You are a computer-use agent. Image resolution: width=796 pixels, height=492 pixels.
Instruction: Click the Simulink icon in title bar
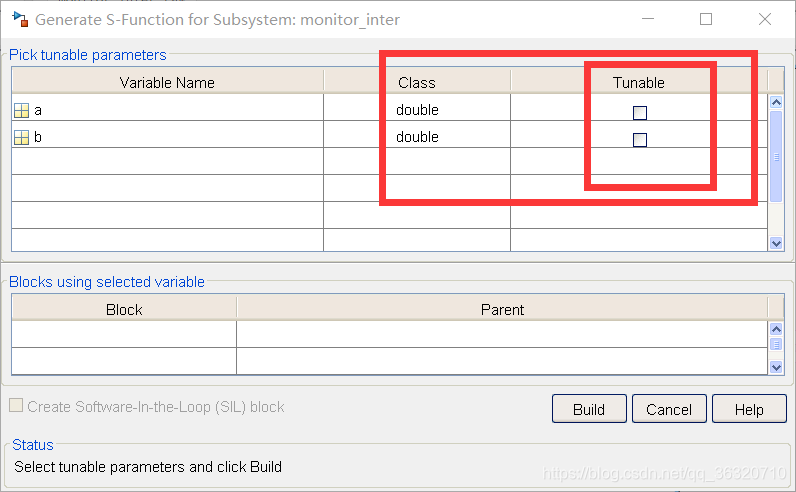(x=20, y=19)
